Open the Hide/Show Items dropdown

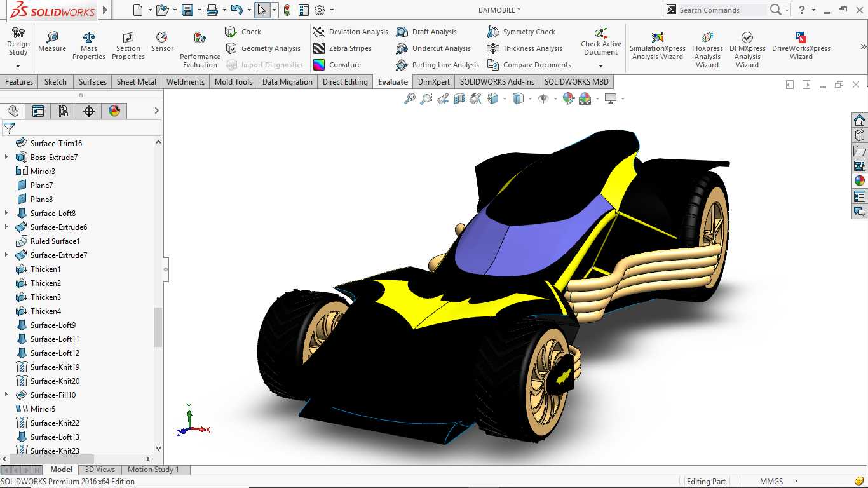pyautogui.click(x=555, y=98)
